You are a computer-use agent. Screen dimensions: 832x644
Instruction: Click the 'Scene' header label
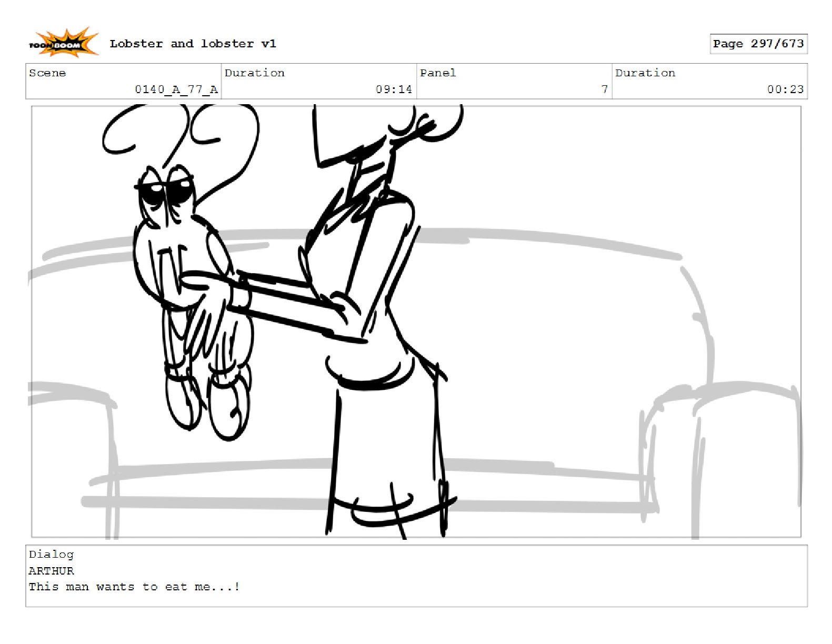pos(47,73)
